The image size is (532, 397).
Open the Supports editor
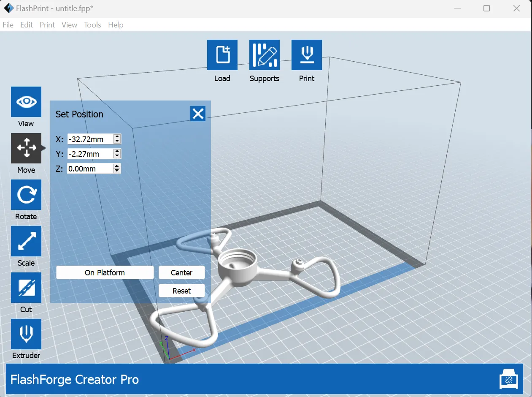[x=265, y=55]
